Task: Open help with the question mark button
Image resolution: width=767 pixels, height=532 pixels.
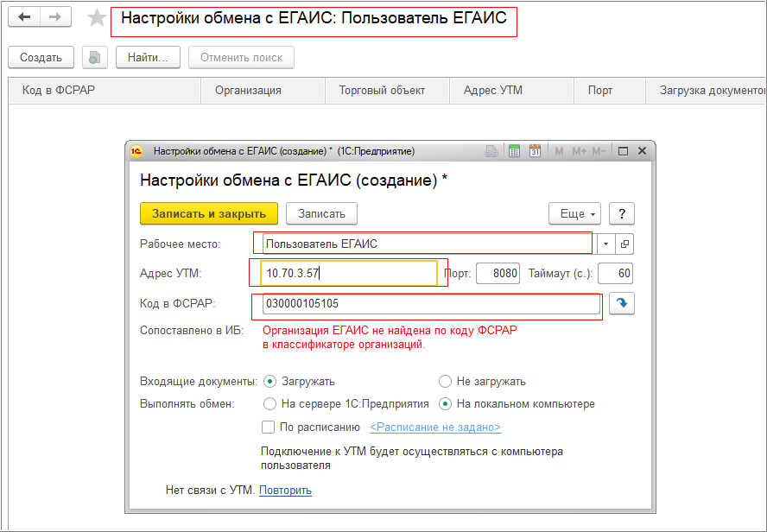Action: tap(622, 213)
